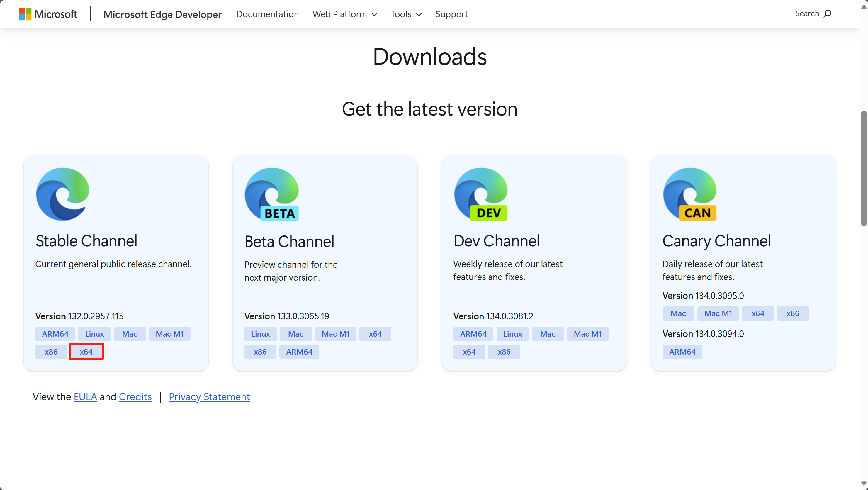Open the Privacy Statement link
Image resolution: width=868 pixels, height=490 pixels.
209,397
